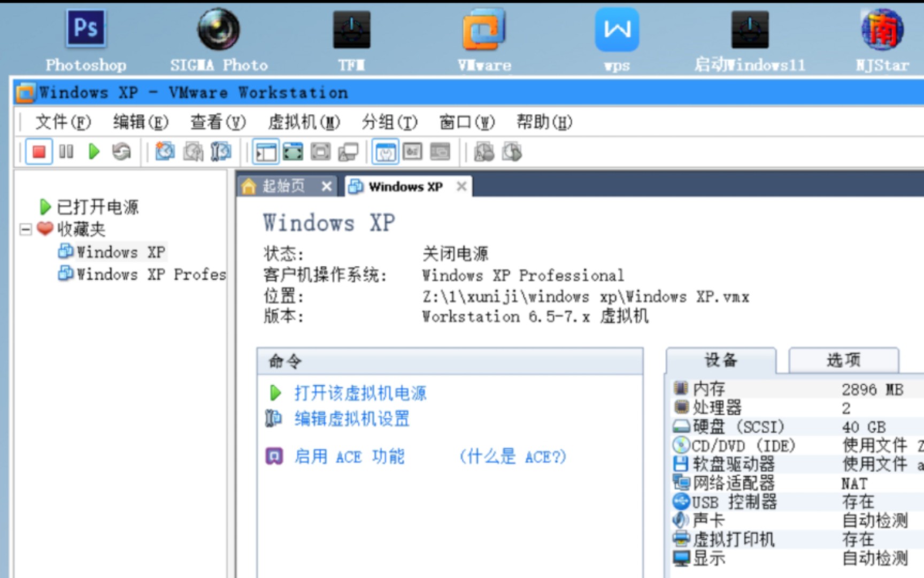Click the 命令 panel header
The image size is (924, 578).
pos(450,361)
